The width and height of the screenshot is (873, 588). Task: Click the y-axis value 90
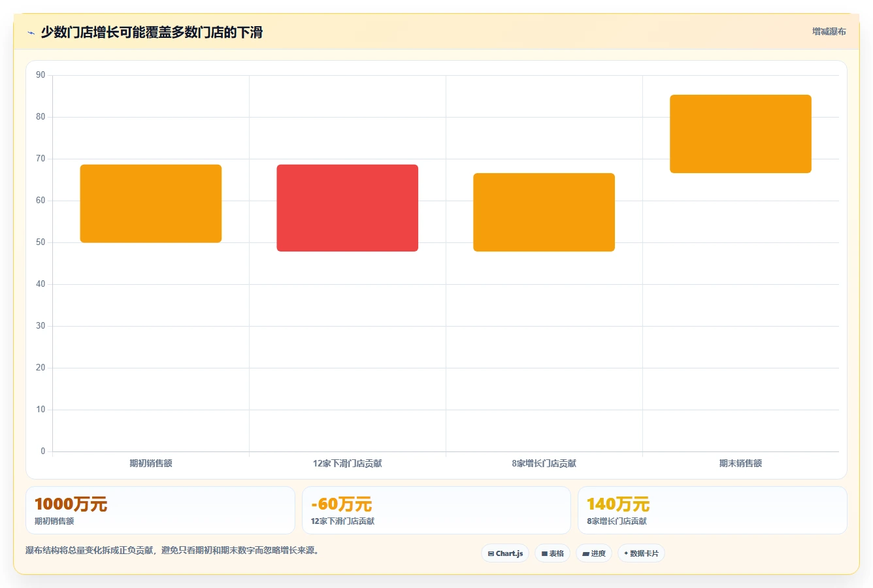tap(41, 75)
